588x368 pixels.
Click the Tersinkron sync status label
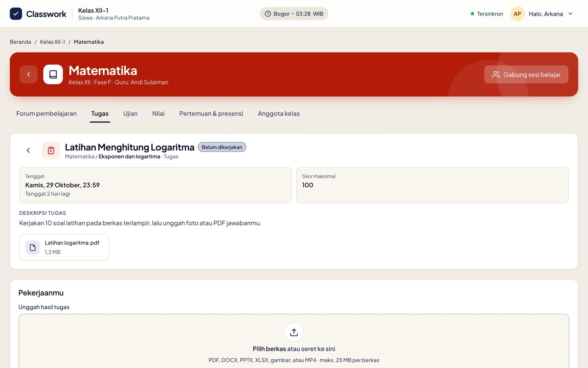click(490, 14)
